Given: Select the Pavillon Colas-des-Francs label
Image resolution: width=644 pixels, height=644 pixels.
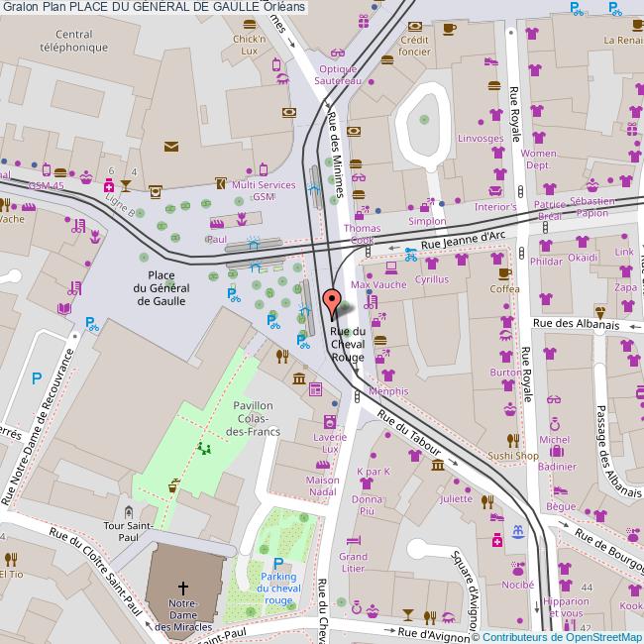Looking at the screenshot, I should [x=252, y=418].
